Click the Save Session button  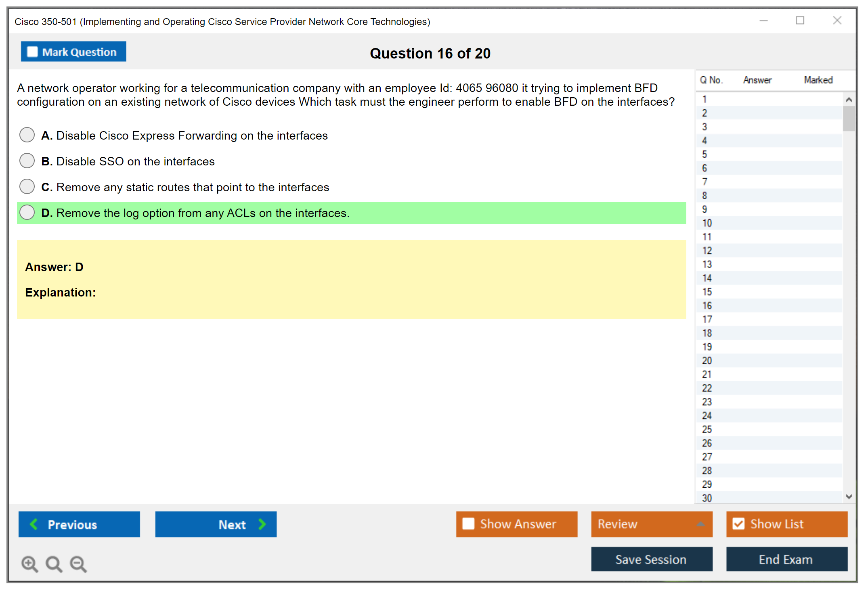click(x=651, y=559)
